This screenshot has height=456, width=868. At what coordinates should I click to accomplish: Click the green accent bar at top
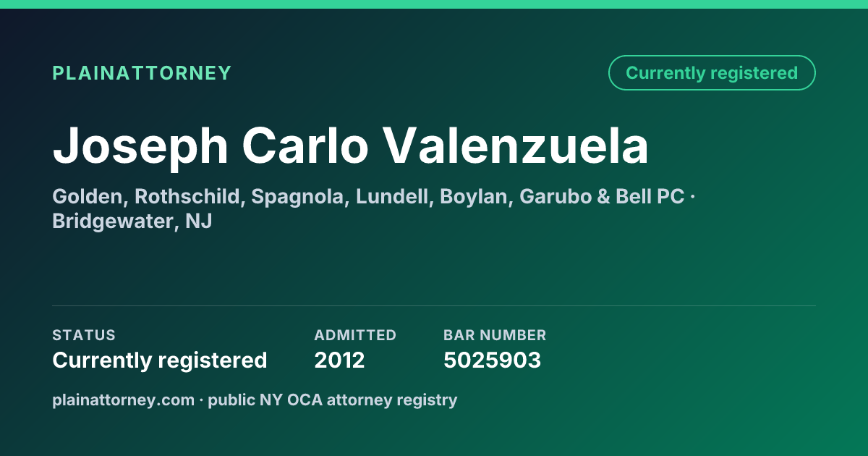pyautogui.click(x=434, y=4)
